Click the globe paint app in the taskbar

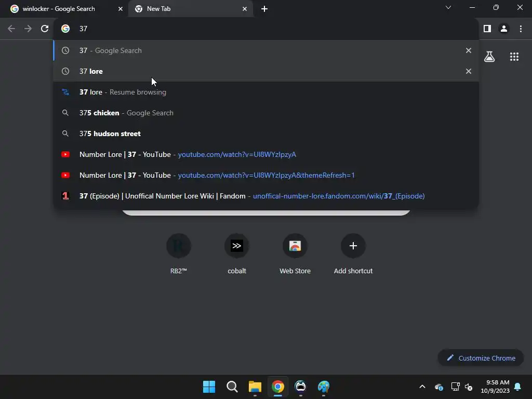tap(323, 387)
